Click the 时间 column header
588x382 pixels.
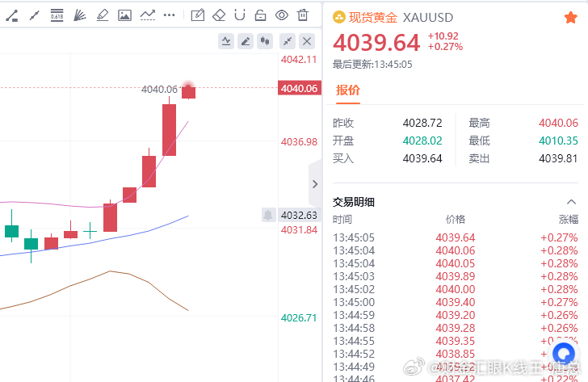(x=342, y=220)
